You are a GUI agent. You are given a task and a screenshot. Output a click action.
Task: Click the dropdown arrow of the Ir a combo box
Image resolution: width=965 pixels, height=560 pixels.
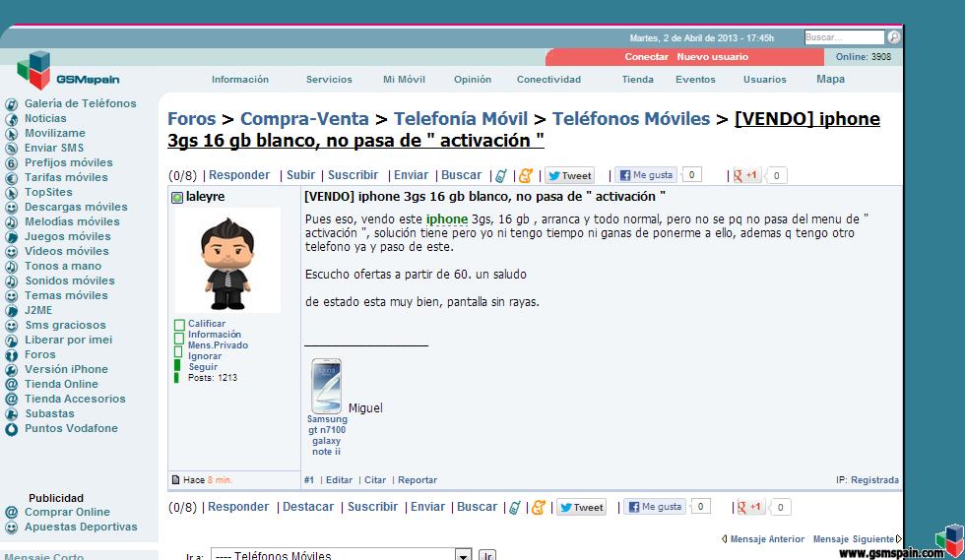tap(464, 554)
